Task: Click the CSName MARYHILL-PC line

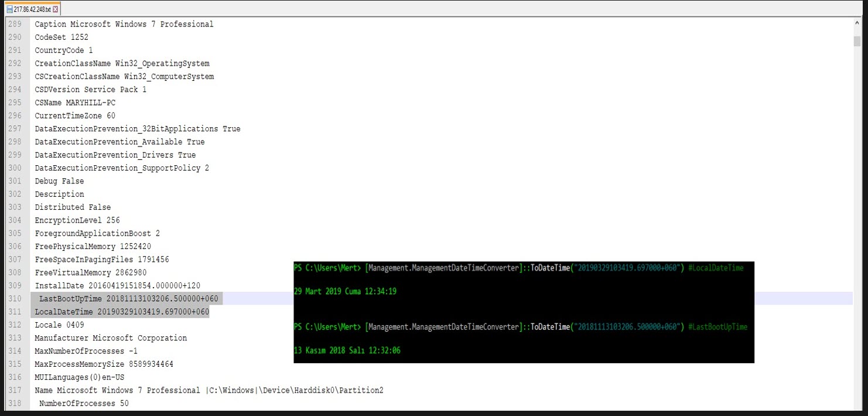Action: (x=75, y=103)
